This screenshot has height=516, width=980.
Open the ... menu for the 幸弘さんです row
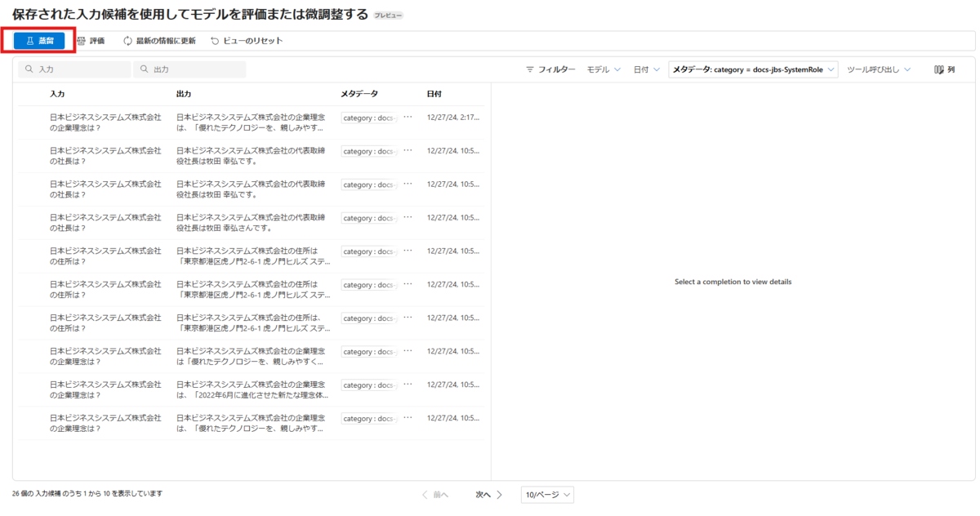[408, 218]
